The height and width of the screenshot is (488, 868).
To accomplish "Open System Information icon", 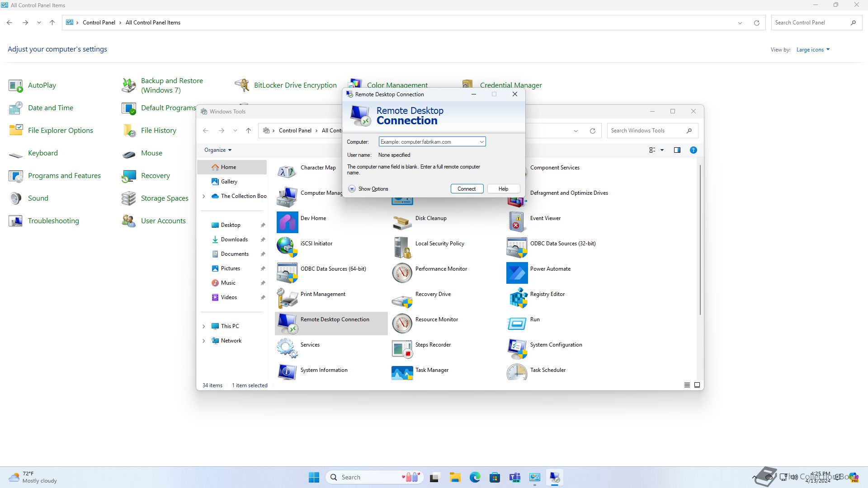I will coord(287,372).
